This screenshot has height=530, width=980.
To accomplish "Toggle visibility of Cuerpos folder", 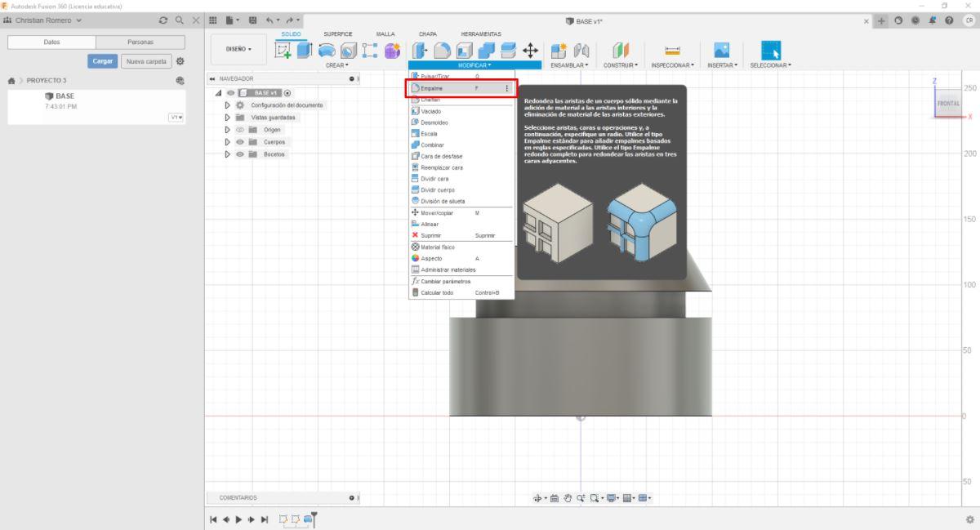I will pyautogui.click(x=241, y=142).
